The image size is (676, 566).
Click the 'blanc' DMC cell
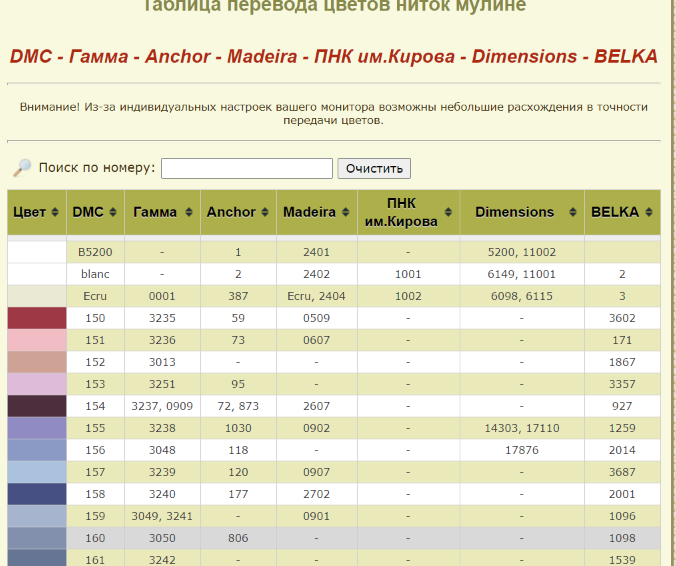[95, 274]
